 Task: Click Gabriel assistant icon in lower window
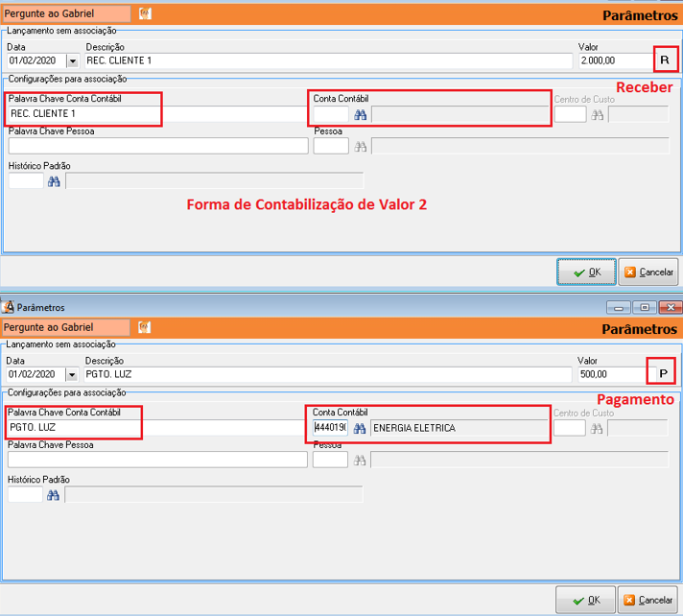coord(144,327)
